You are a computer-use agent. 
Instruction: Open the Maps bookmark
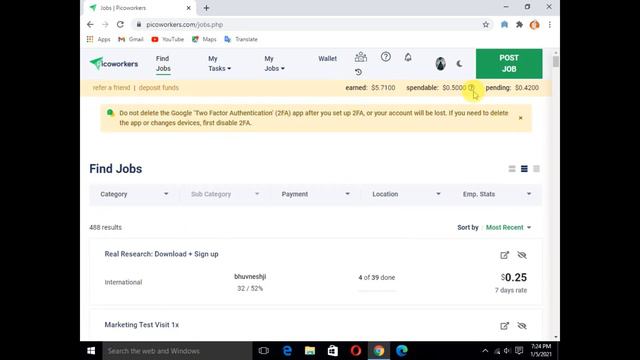[x=204, y=39]
